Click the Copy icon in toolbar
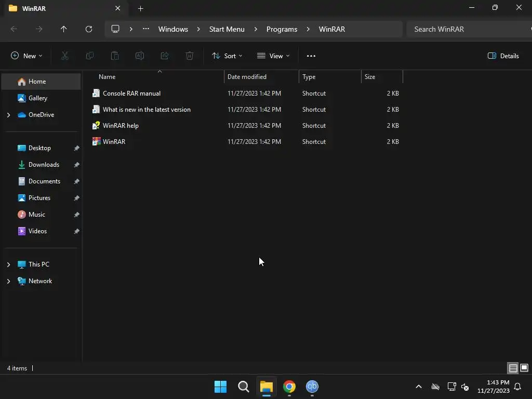The image size is (532, 399). point(89,56)
